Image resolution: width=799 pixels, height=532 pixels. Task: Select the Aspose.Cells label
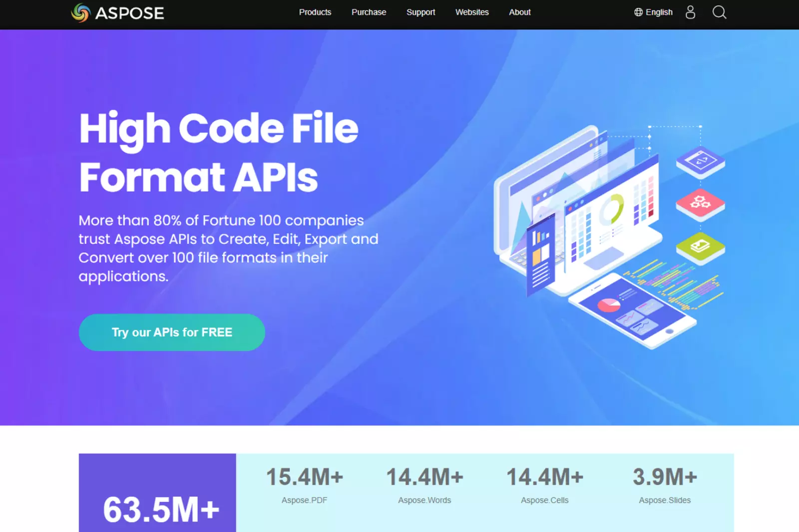(545, 500)
